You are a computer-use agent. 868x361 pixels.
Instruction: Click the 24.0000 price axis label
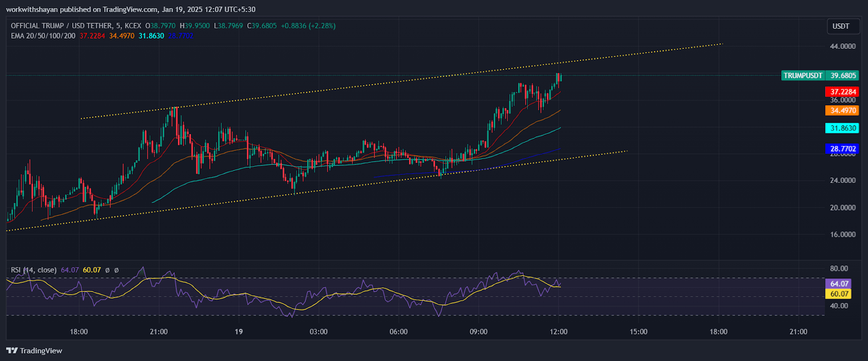[843, 180]
